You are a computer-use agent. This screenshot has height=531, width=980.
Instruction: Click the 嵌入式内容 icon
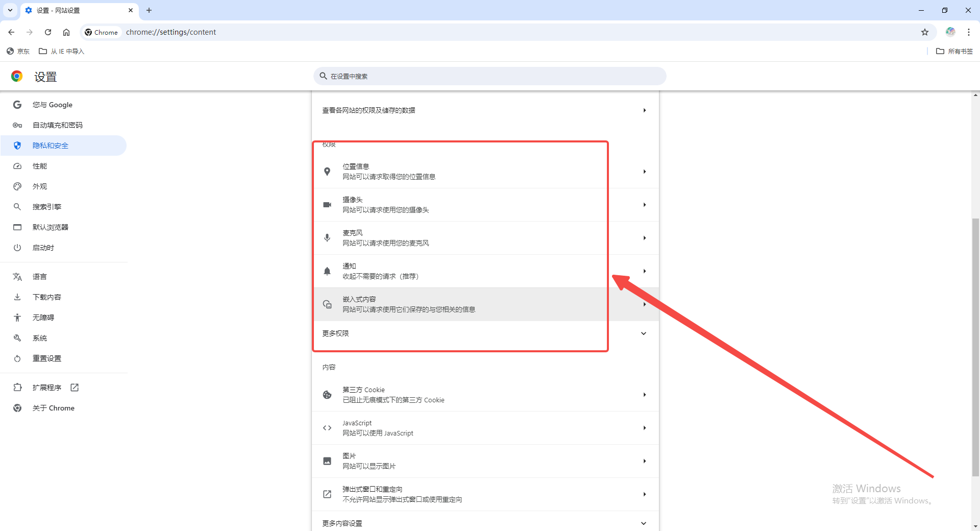point(327,304)
